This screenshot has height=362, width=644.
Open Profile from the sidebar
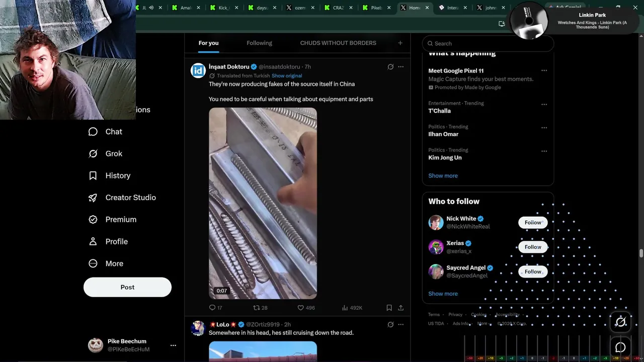tap(108, 242)
